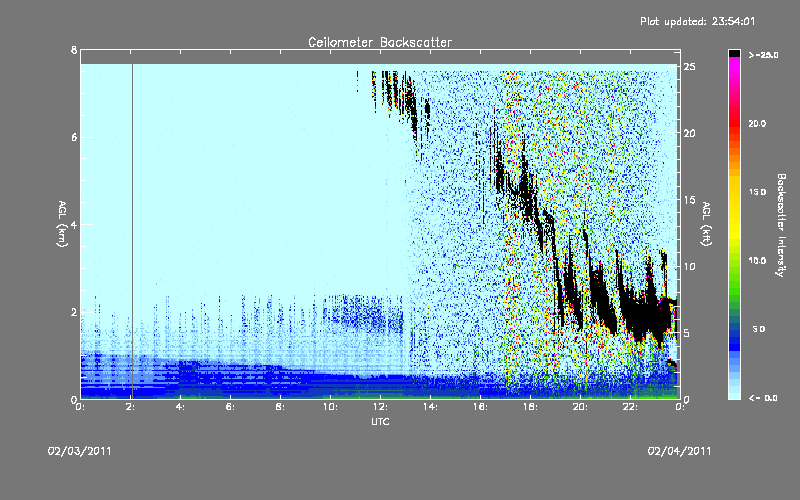Click the '10' tick on kft axis
The width and height of the screenshot is (800, 500).
pyautogui.click(x=689, y=266)
